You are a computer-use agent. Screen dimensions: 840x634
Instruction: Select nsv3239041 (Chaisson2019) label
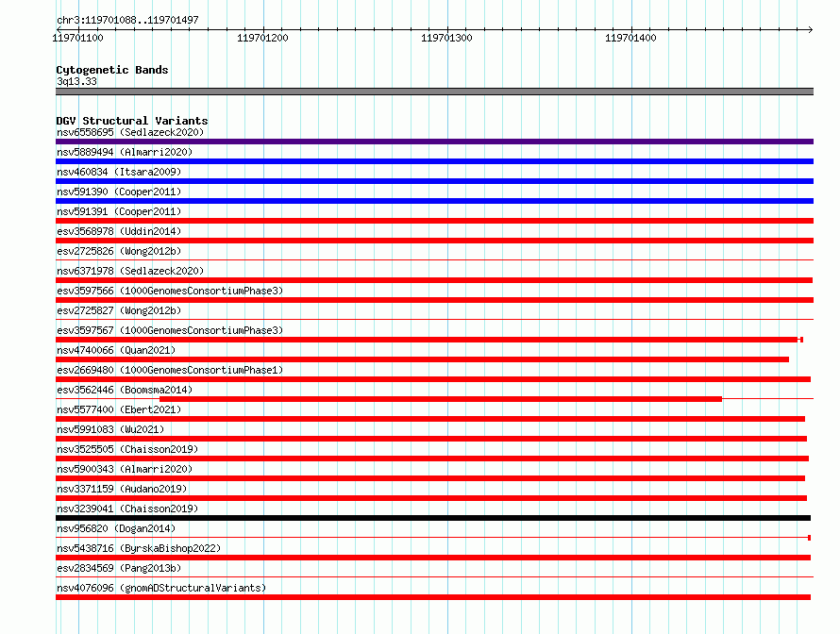click(x=127, y=509)
